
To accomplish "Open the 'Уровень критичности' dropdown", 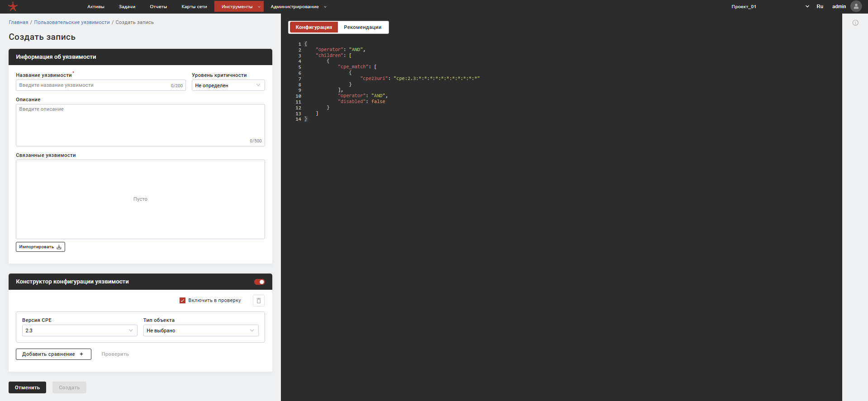I will [x=228, y=85].
